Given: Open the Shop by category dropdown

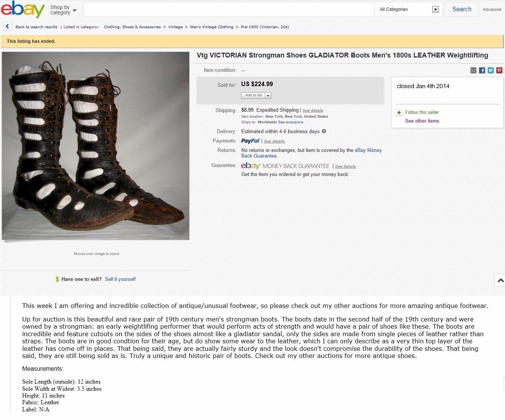Looking at the screenshot, I should (63, 10).
